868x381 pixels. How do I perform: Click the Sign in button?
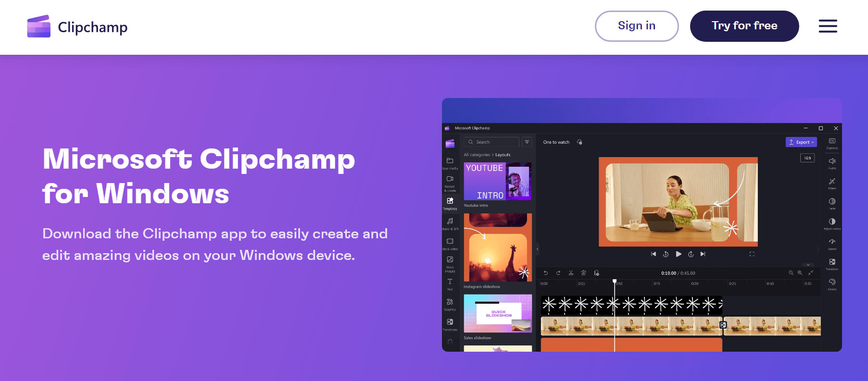637,26
